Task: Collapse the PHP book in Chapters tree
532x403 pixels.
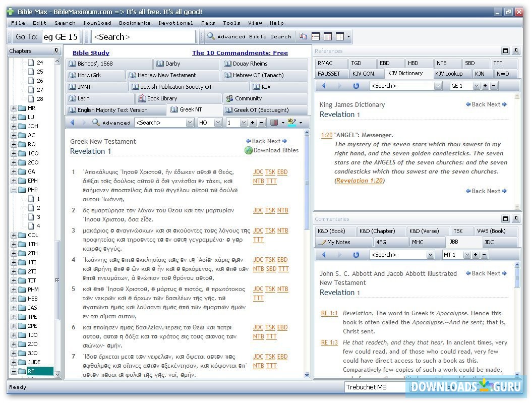Action: (x=14, y=190)
